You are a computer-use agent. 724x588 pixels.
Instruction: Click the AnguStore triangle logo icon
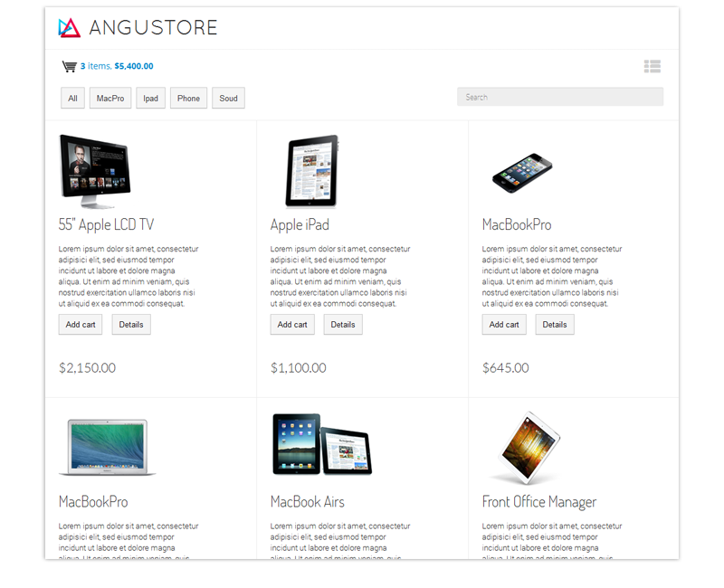(x=70, y=28)
